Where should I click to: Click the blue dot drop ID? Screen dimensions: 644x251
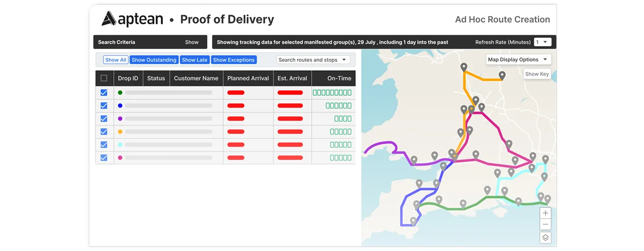(x=120, y=105)
